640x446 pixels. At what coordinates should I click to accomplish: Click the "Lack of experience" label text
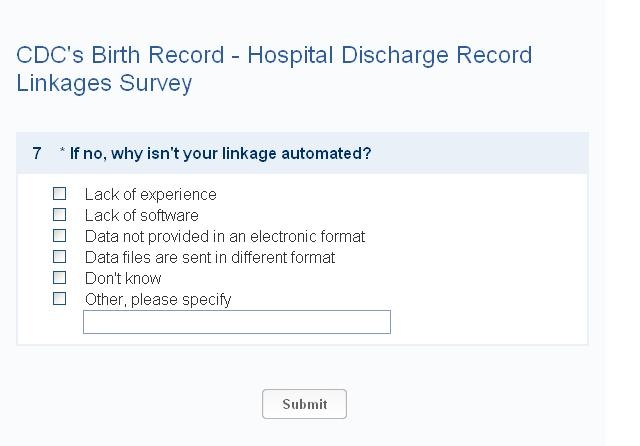click(150, 195)
